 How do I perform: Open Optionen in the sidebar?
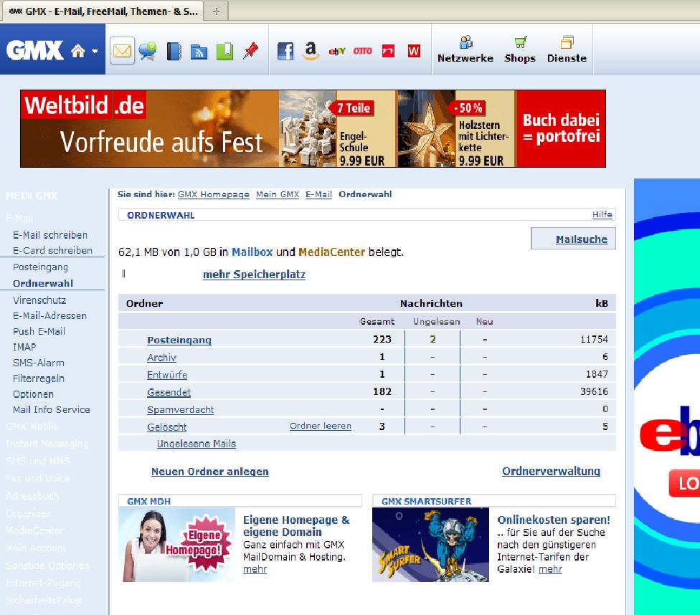[33, 394]
